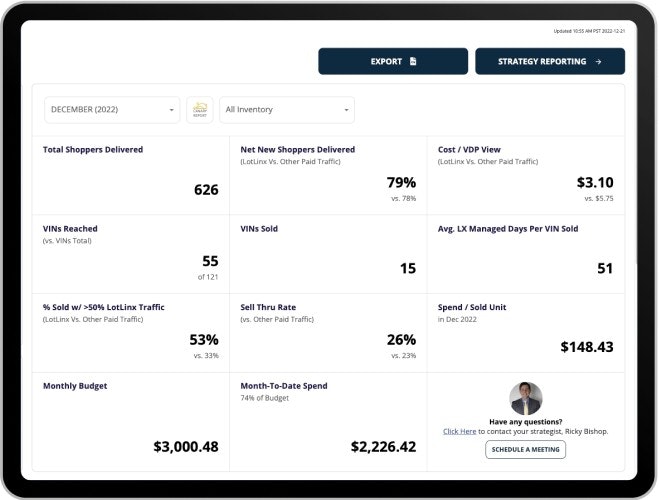
Task: Click the EXPORT button
Action: pos(393,61)
